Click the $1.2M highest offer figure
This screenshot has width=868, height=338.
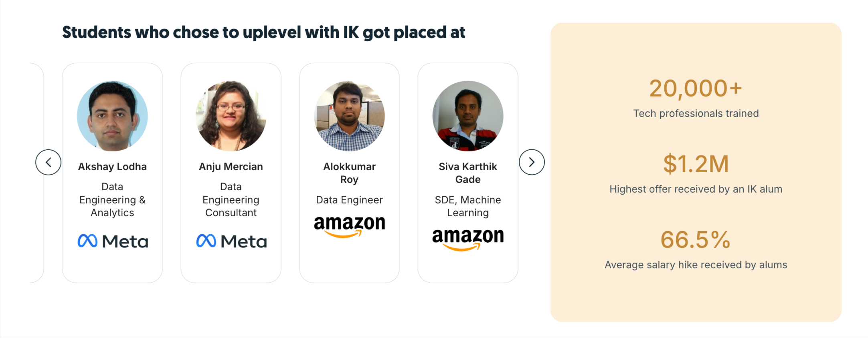pyautogui.click(x=696, y=164)
